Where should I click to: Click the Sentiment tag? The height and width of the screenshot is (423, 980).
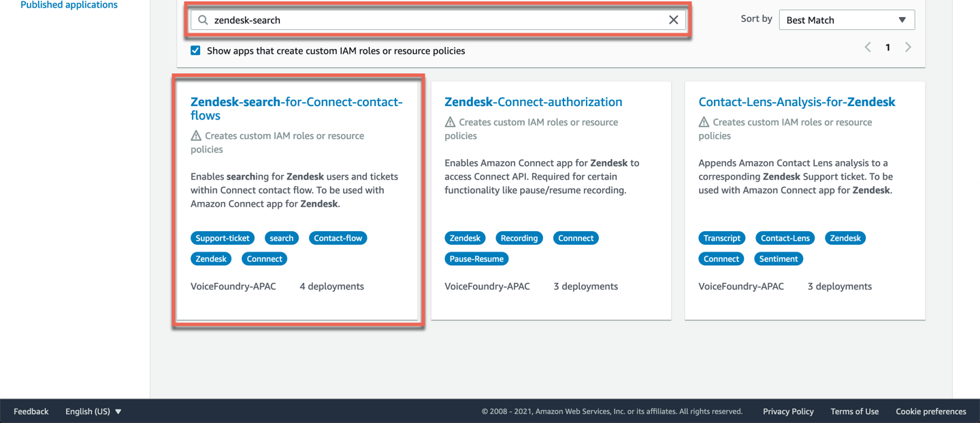pyautogui.click(x=779, y=258)
